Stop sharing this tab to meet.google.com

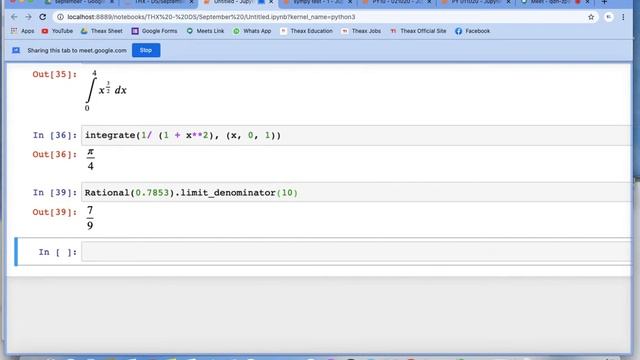click(x=146, y=50)
